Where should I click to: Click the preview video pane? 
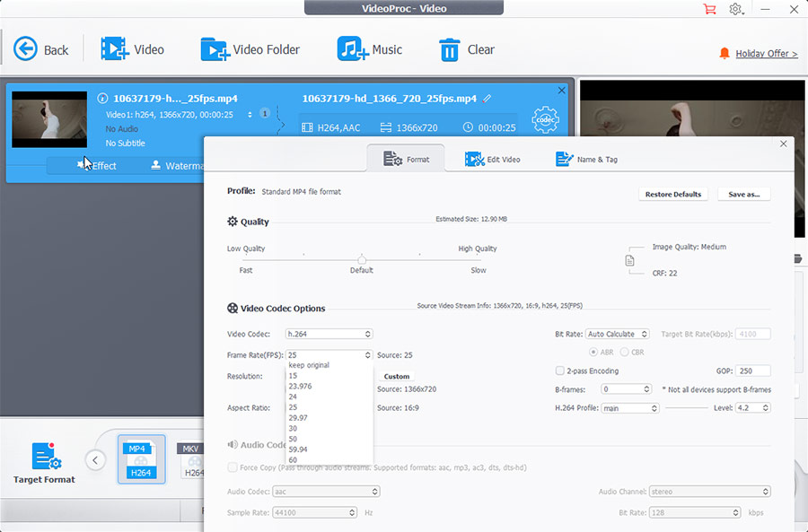point(692,109)
